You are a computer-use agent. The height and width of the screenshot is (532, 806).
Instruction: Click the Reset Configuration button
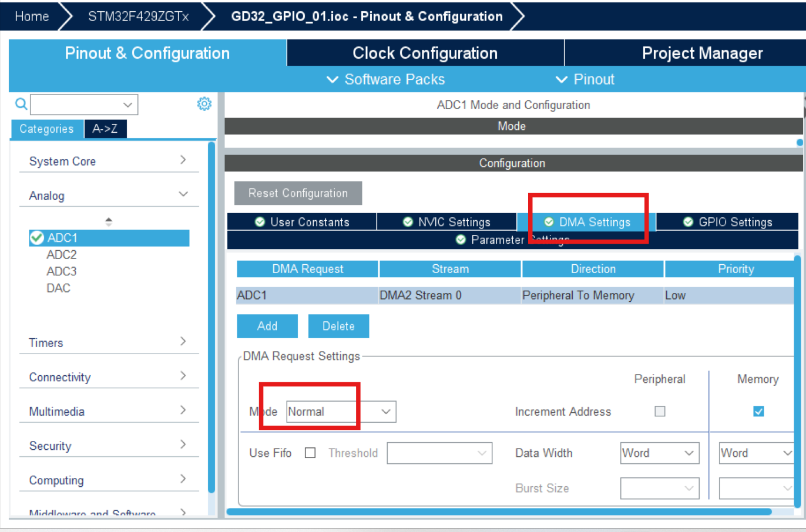(x=298, y=193)
